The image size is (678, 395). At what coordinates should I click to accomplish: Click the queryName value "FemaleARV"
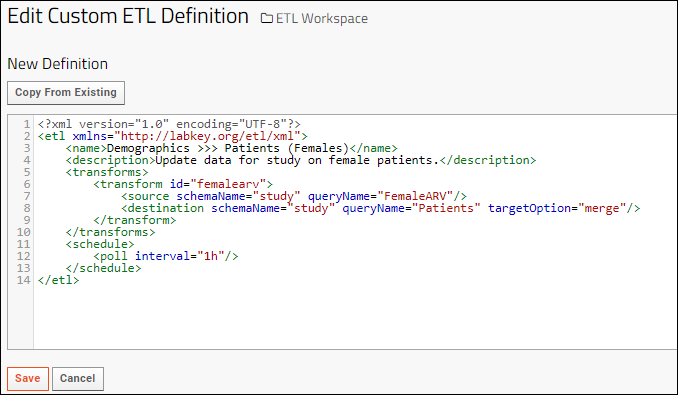tap(415, 196)
